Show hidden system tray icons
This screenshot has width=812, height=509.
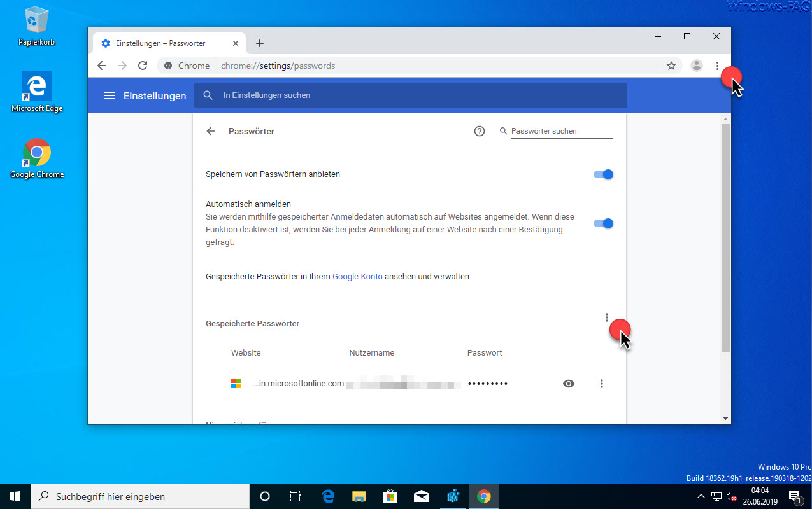701,496
